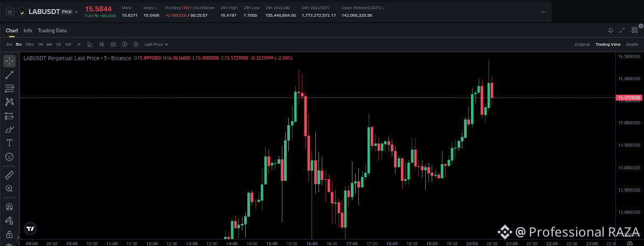Click the 15.5729000 current price label
This screenshot has height=246, width=644.
(628, 97)
